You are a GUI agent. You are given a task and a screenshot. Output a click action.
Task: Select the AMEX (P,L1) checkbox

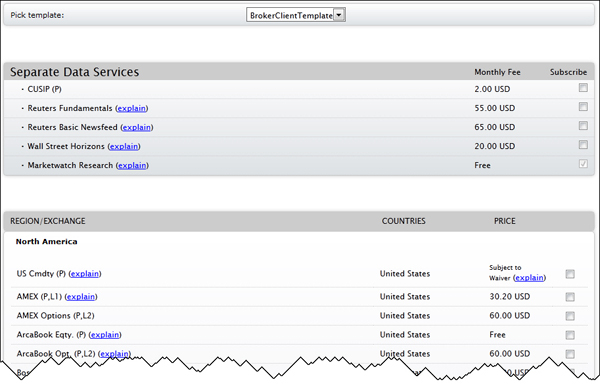click(x=570, y=297)
